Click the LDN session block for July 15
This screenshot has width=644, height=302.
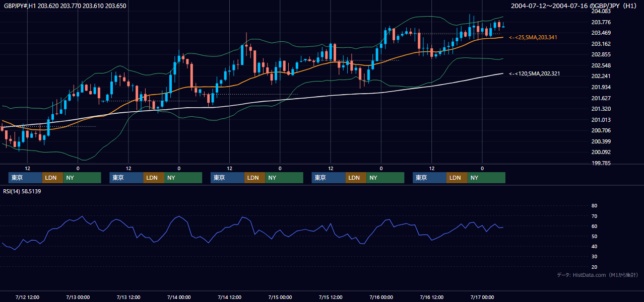356,178
